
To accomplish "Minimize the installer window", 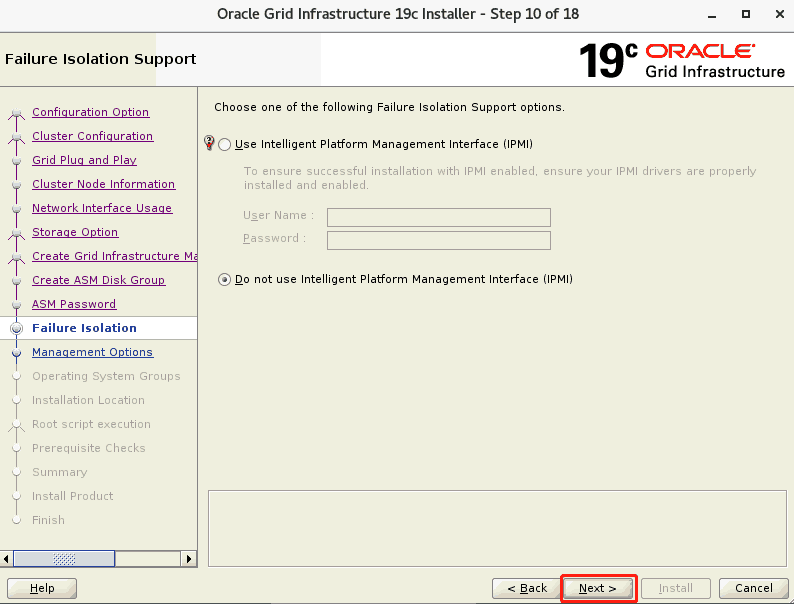I will (712, 15).
